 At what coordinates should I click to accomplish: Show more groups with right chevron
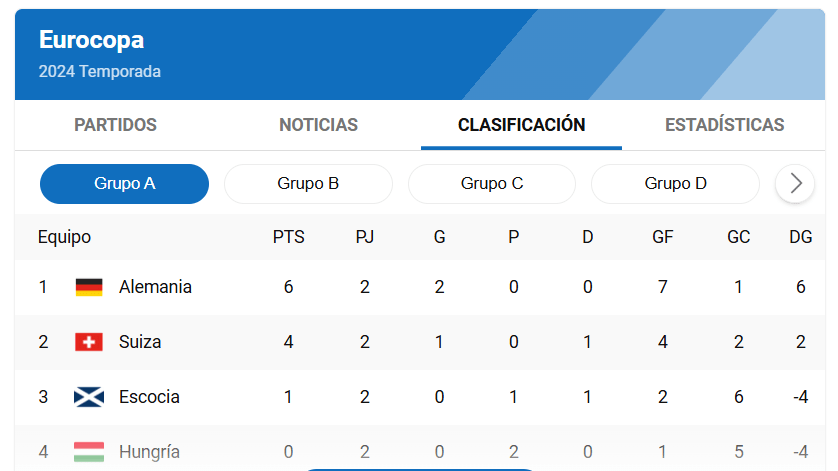click(x=795, y=183)
